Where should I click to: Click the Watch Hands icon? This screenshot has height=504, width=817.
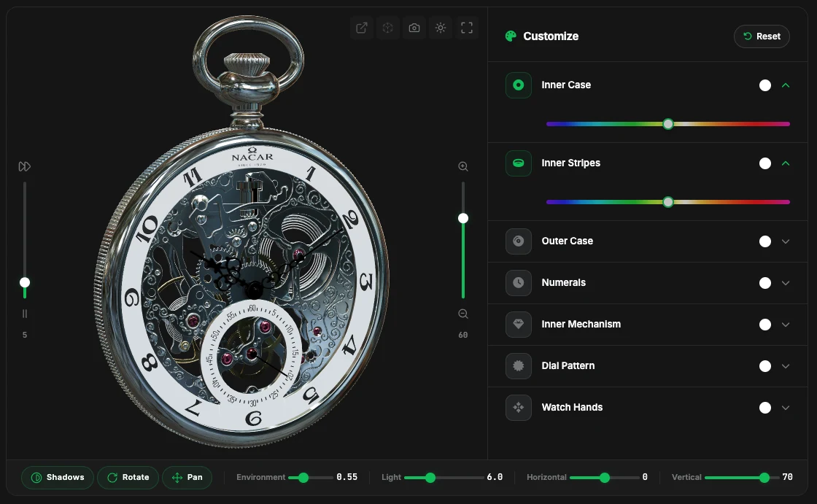pos(519,408)
